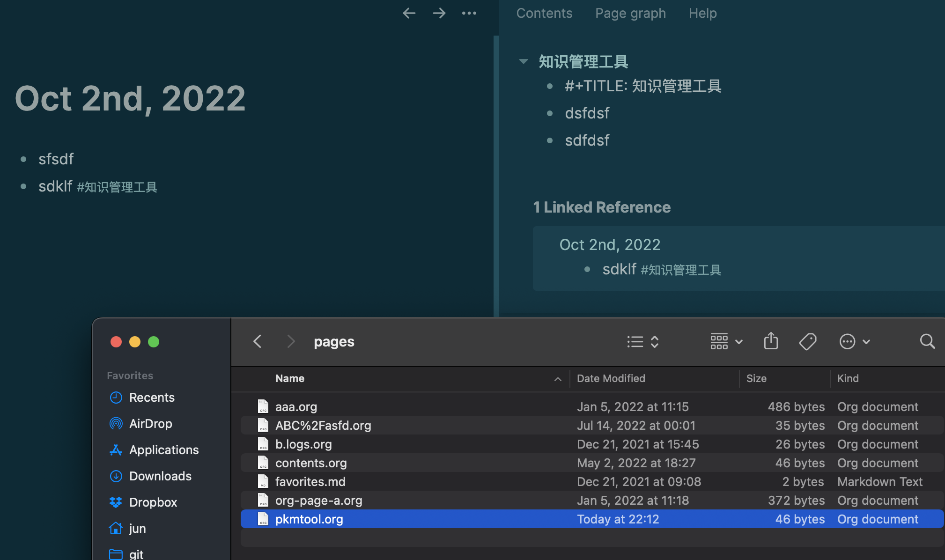This screenshot has height=560, width=945.
Task: Collapse the 知识管理工具 block triangle
Action: pyautogui.click(x=524, y=61)
